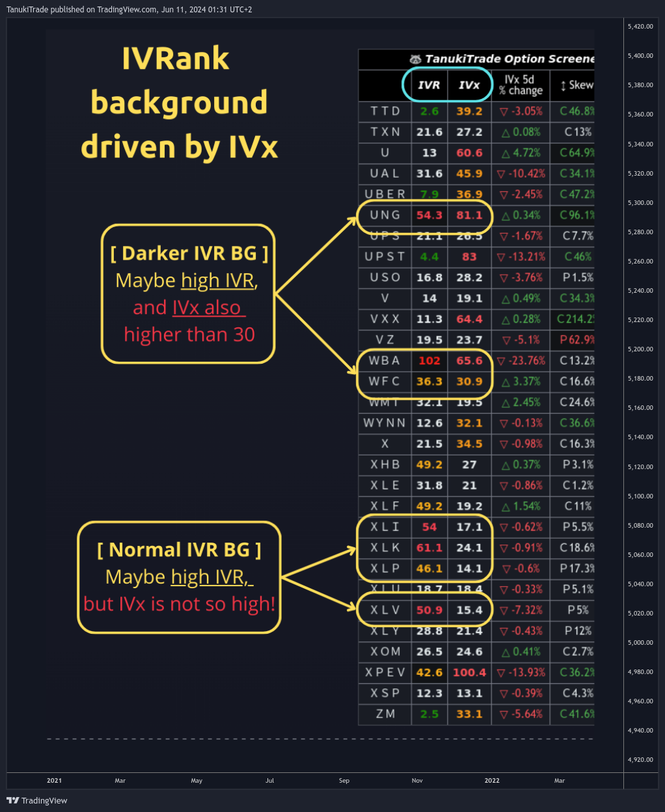Screen dimensions: 665x812
Task: Click the up triangle in UNG row
Action: [x=505, y=215]
